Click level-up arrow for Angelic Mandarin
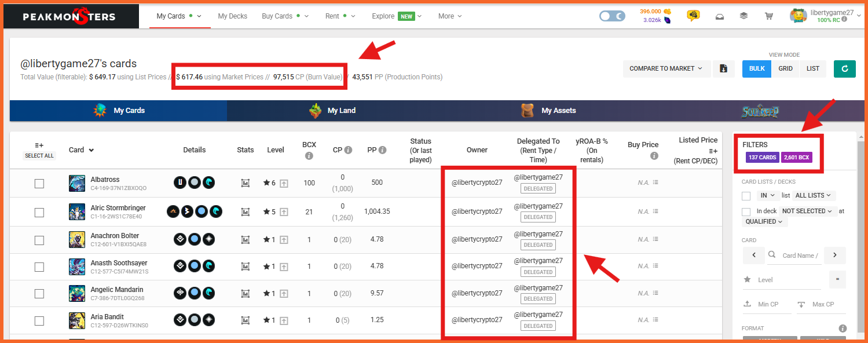Screen dimensions: 868x343 pyautogui.click(x=284, y=294)
